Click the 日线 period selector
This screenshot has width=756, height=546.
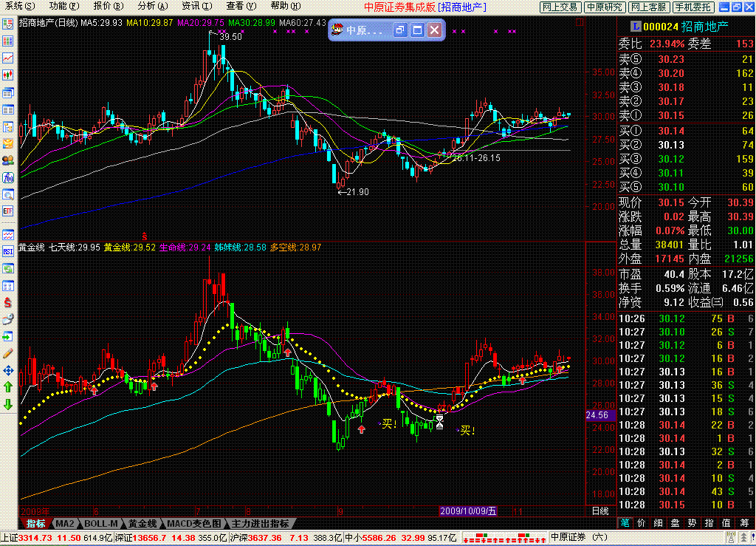[x=600, y=511]
